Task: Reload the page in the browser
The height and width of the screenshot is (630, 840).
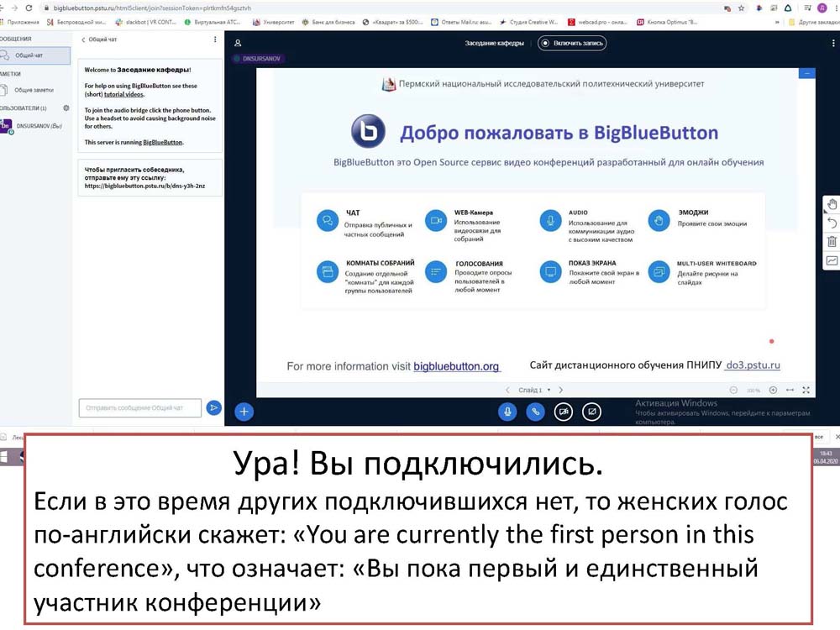Action: tap(29, 8)
